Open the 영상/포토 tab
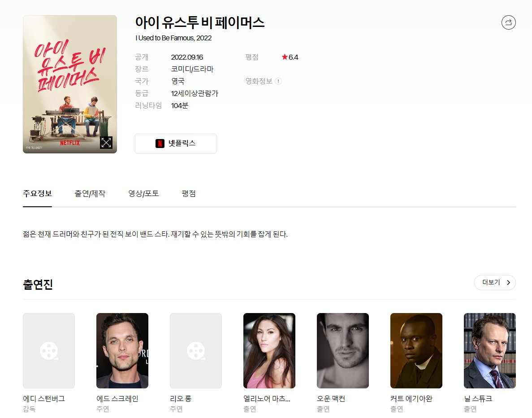This screenshot has height=418, width=532. [x=143, y=194]
